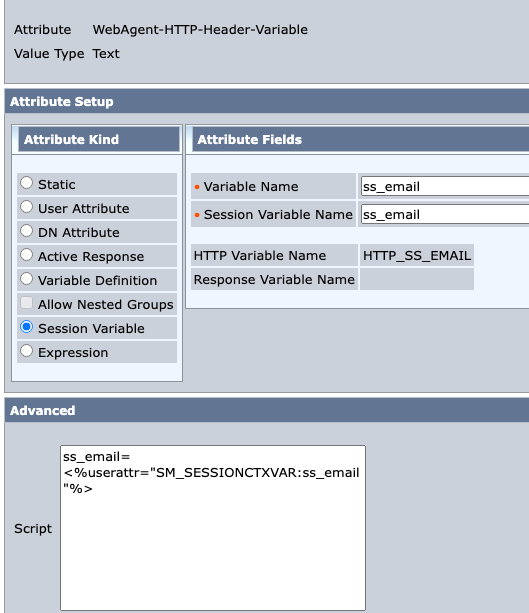The width and height of the screenshot is (529, 613).
Task: Click the Attribute Kind panel header
Action: click(x=99, y=139)
